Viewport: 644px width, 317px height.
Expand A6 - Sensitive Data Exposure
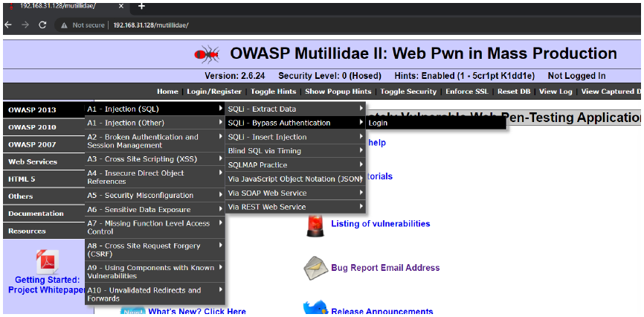click(155, 210)
